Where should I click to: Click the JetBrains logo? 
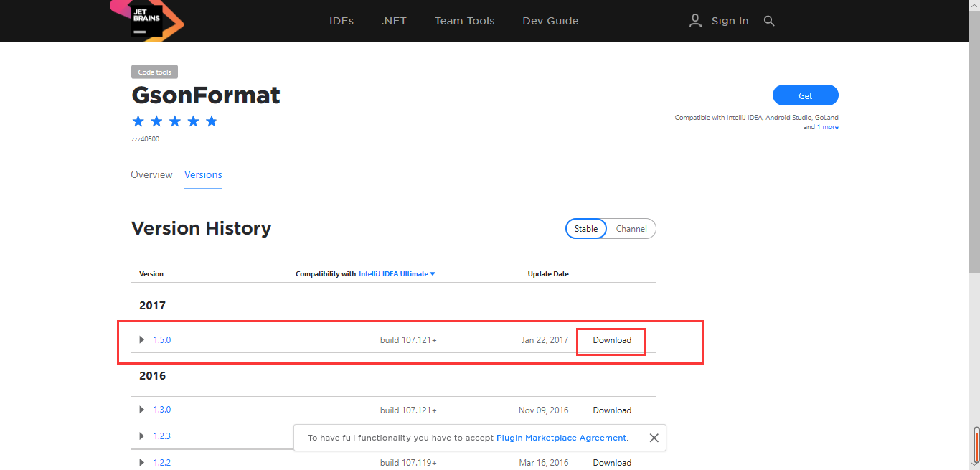click(147, 20)
